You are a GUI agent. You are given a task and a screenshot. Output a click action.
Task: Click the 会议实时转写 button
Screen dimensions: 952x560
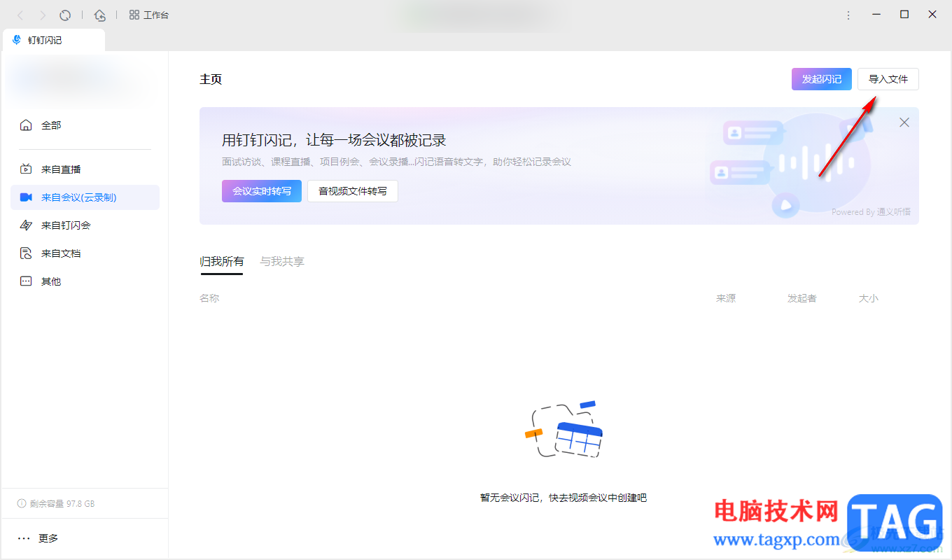point(262,191)
